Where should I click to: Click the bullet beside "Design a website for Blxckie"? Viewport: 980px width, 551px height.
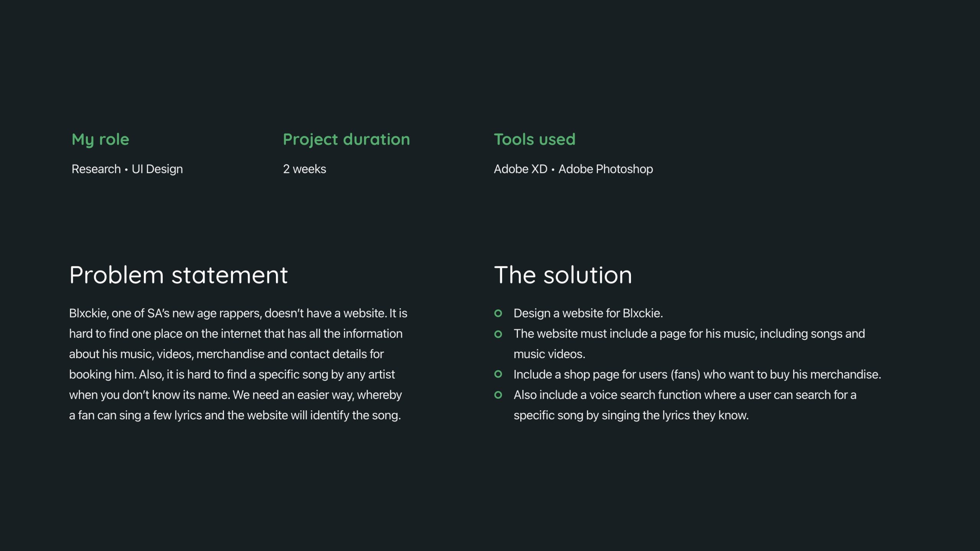498,313
